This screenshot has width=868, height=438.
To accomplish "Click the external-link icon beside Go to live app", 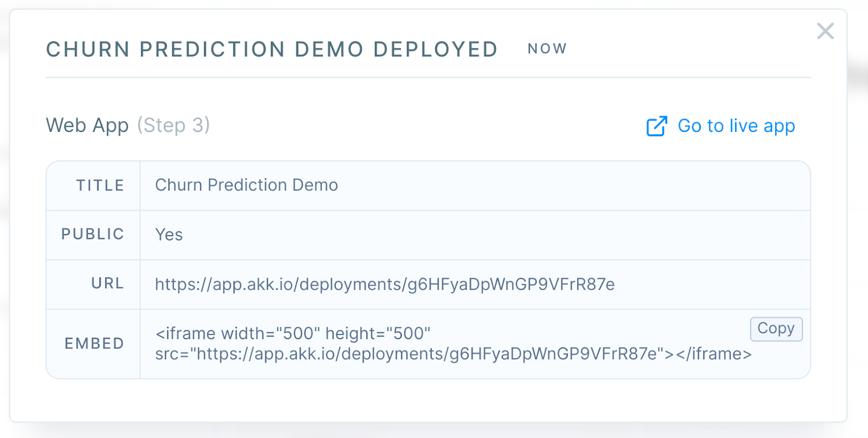I will pyautogui.click(x=656, y=126).
